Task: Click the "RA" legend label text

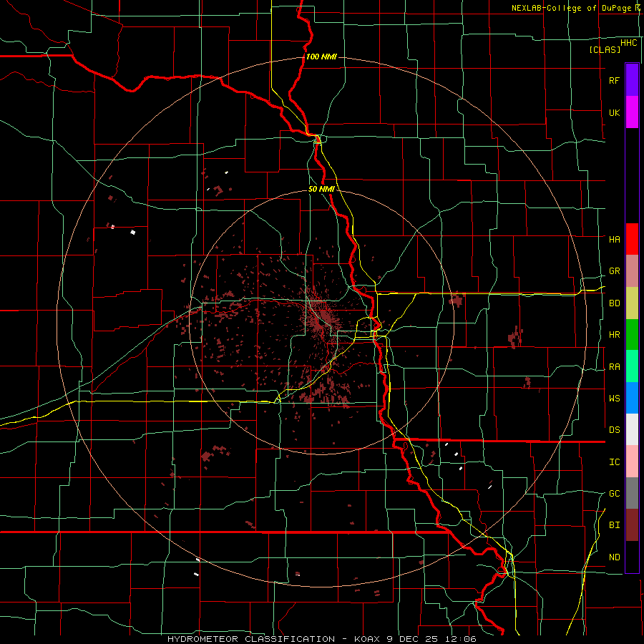Action: click(614, 367)
